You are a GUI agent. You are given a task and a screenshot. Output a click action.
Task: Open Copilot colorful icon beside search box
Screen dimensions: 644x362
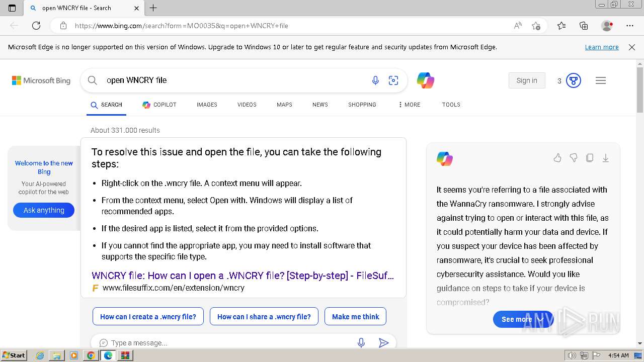click(426, 80)
